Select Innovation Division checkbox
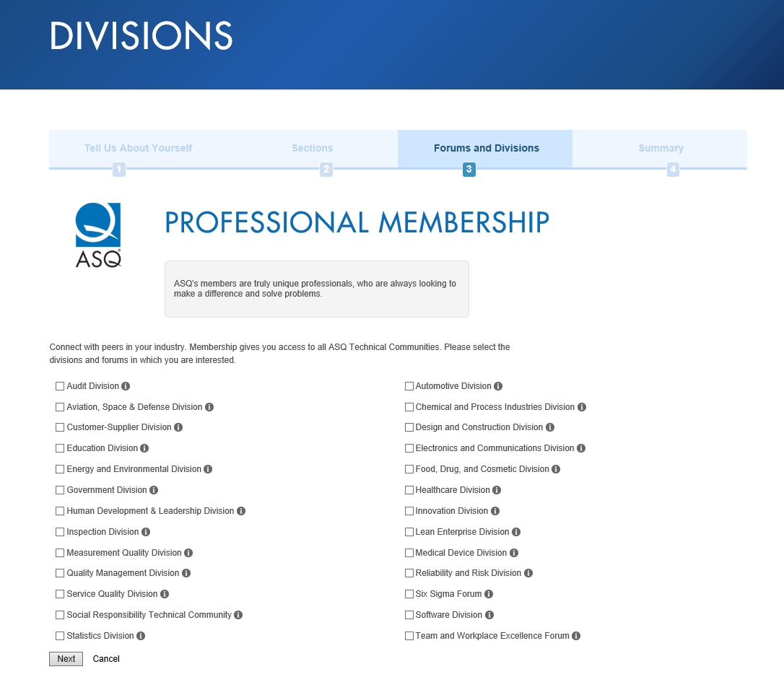The height and width of the screenshot is (677, 784). 409,511
